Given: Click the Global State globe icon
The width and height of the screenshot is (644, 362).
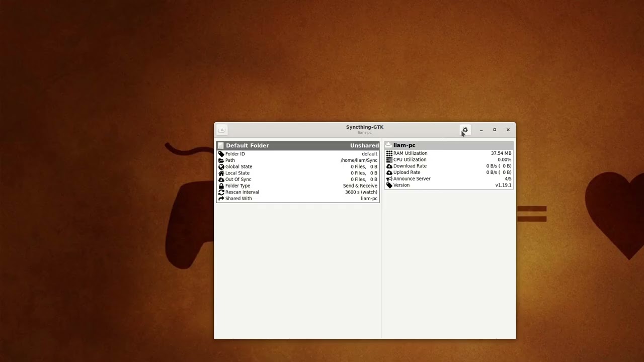Looking at the screenshot, I should point(221,166).
